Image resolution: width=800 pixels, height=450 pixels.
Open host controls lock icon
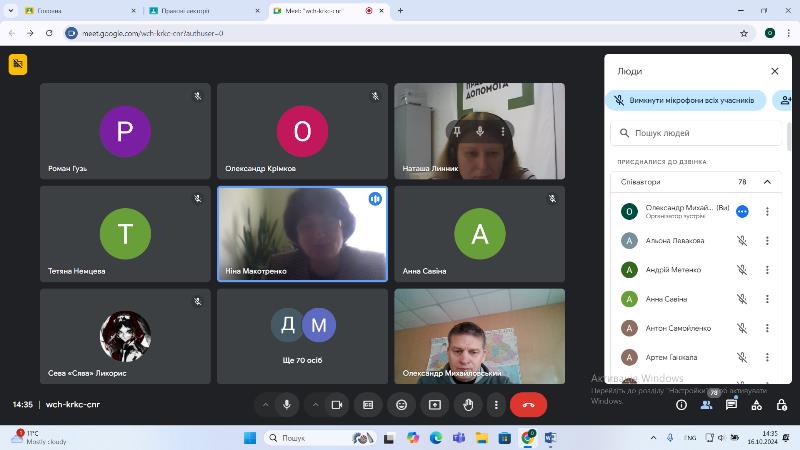point(780,405)
